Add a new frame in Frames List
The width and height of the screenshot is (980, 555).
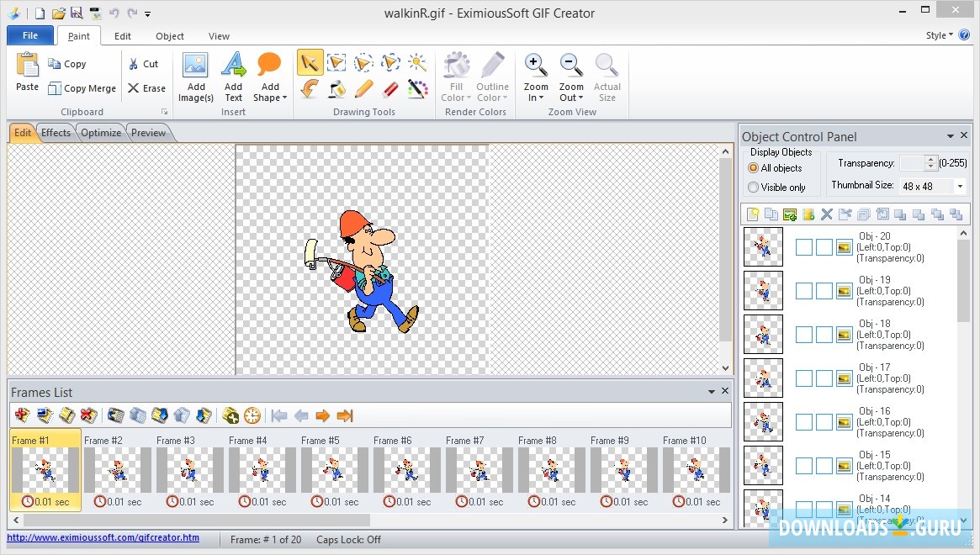click(x=21, y=415)
